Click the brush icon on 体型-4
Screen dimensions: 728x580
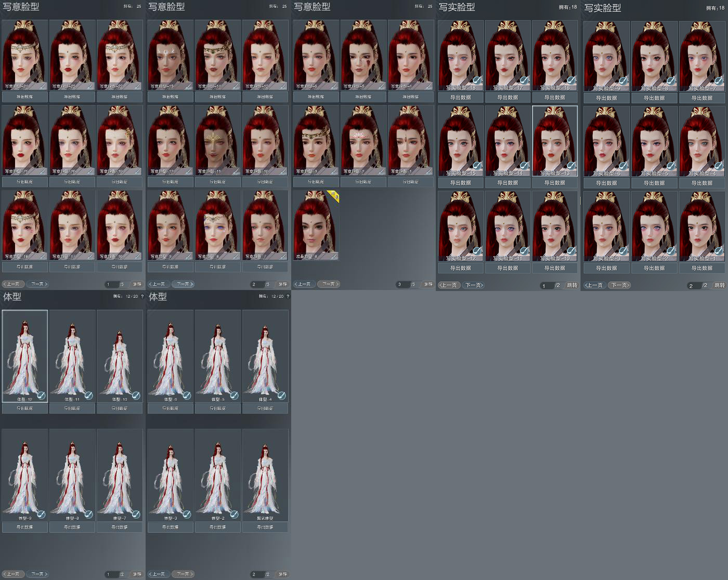pyautogui.click(x=281, y=396)
